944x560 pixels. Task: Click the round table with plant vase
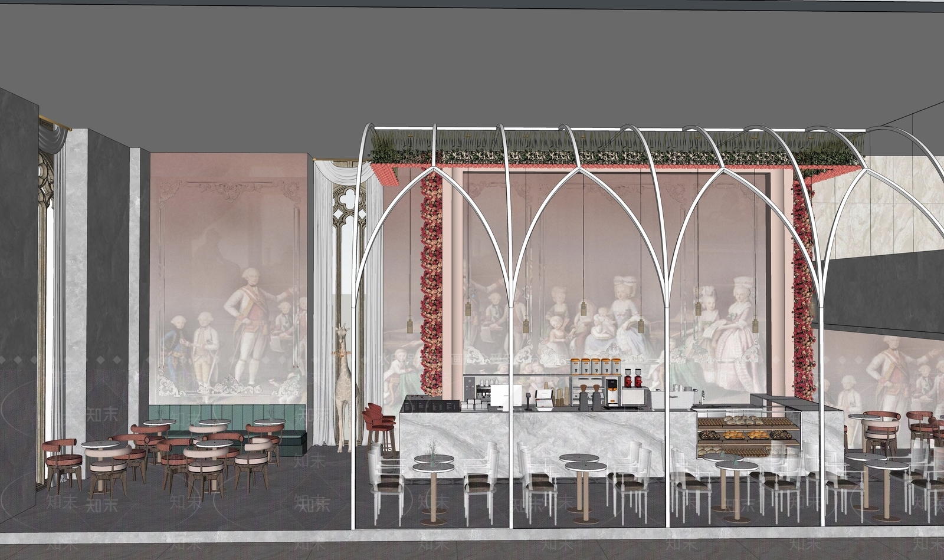[x=434, y=463]
